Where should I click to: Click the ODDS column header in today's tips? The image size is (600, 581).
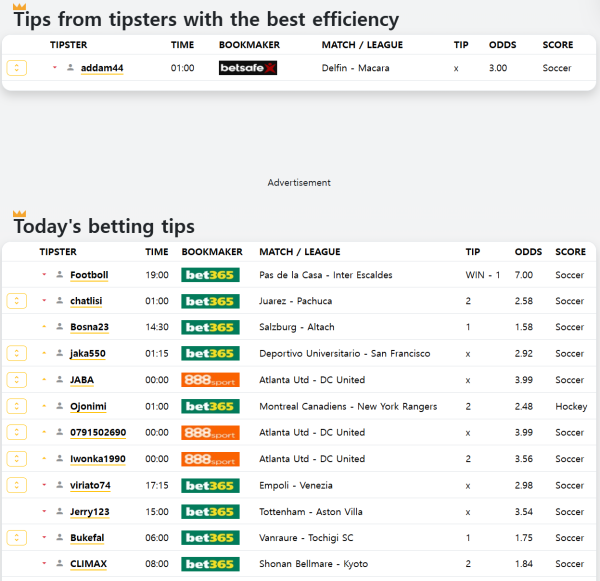point(528,252)
